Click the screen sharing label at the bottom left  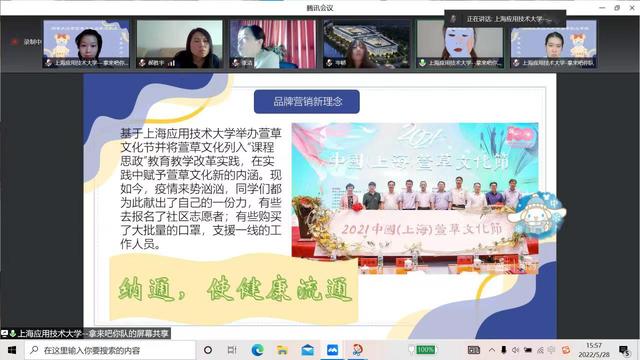click(x=85, y=333)
